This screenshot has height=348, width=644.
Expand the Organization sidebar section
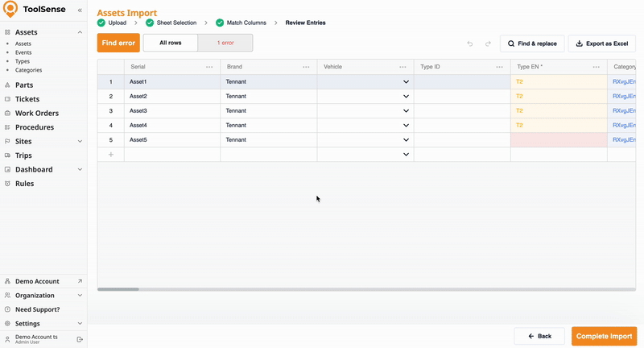[80, 296]
